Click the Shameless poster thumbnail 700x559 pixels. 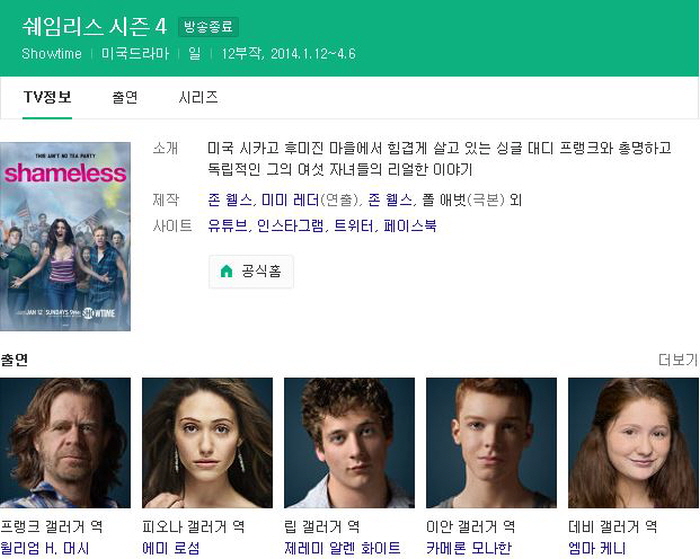(65, 236)
